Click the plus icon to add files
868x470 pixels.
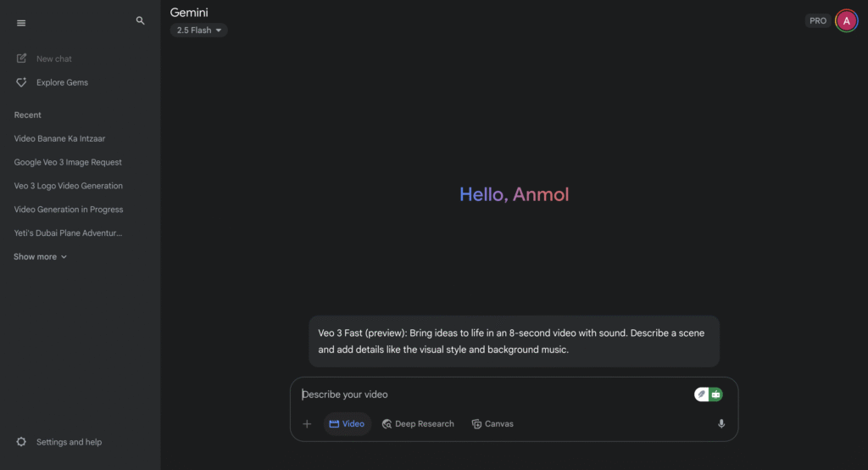point(307,424)
